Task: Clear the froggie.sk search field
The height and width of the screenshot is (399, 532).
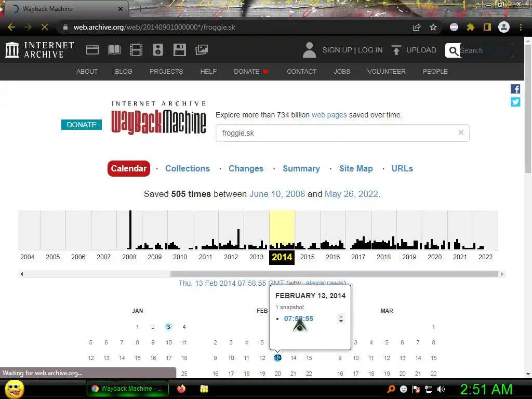Action: tap(461, 132)
